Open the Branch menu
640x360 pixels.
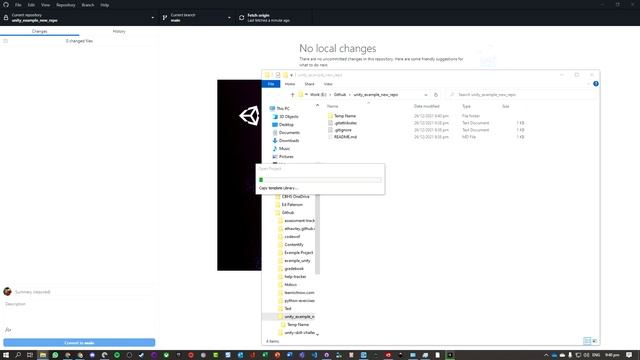tap(88, 5)
